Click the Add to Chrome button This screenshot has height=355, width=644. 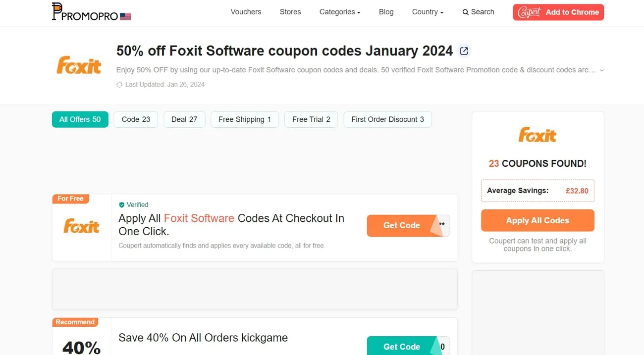[568, 12]
